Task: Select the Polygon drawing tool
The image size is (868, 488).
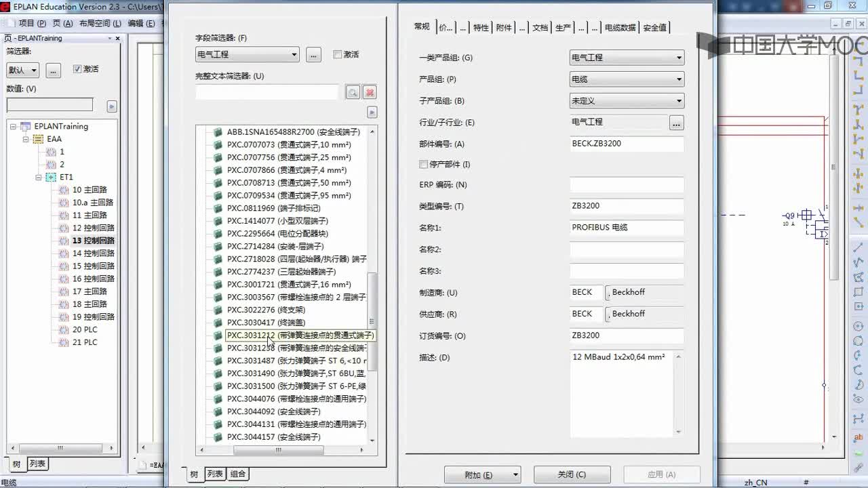Action: click(x=859, y=277)
